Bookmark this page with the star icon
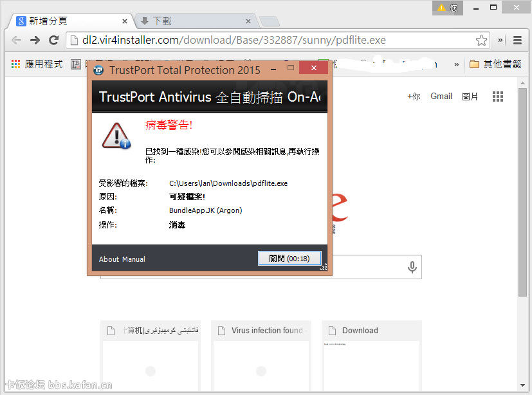The width and height of the screenshot is (532, 395). point(481,40)
